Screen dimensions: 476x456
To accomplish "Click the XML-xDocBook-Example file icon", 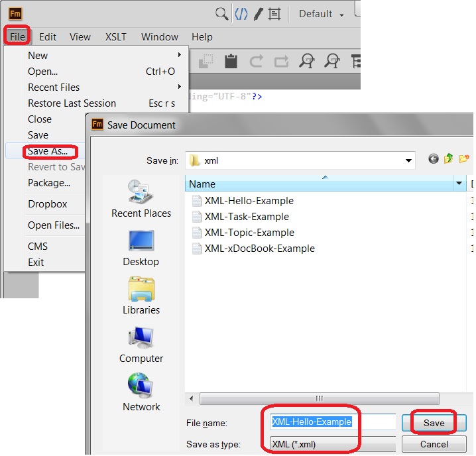I will pos(197,249).
